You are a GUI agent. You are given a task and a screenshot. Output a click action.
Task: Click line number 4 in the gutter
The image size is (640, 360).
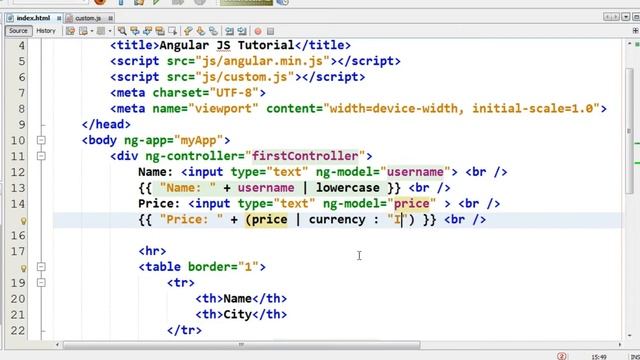(21, 45)
